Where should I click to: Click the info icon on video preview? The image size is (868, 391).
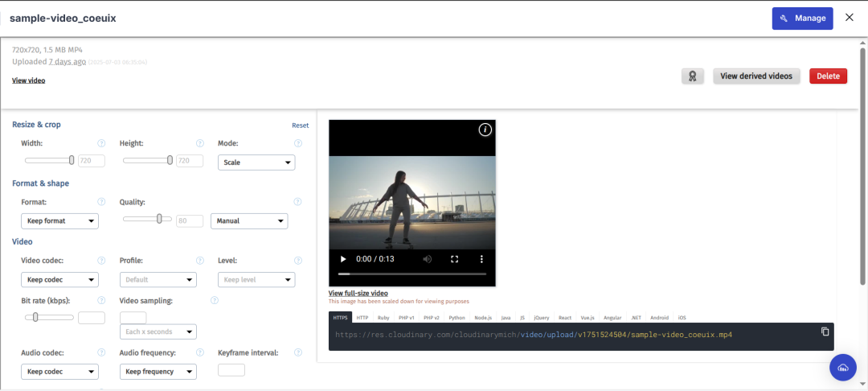(485, 130)
